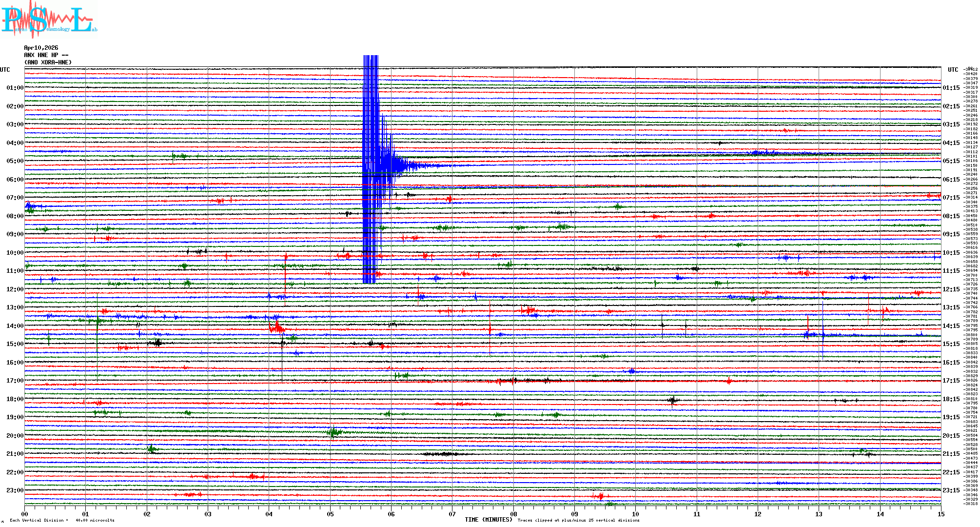Screen dimensions: 980x527
Task: Select the ANX HNE HP station text
Action: click(46, 55)
